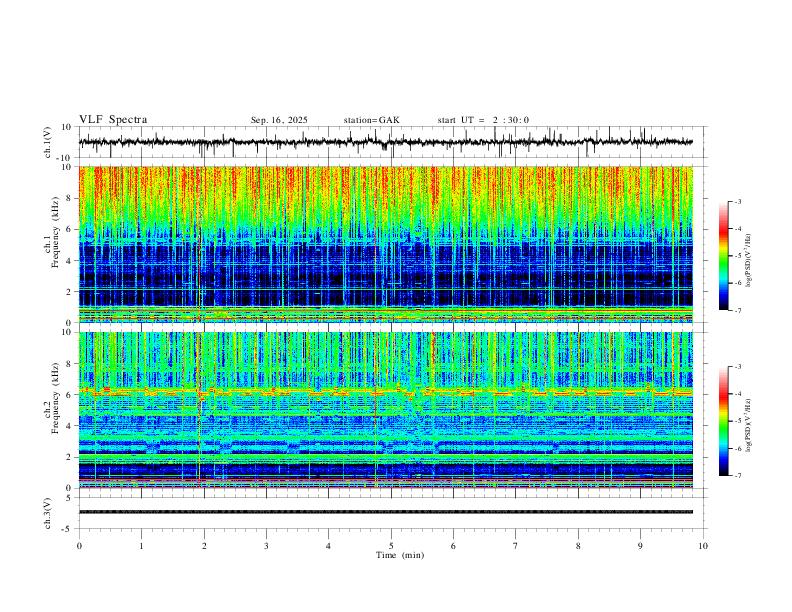Click the ch.3 flat voltage trace
792x612 pixels.
pos(385,512)
